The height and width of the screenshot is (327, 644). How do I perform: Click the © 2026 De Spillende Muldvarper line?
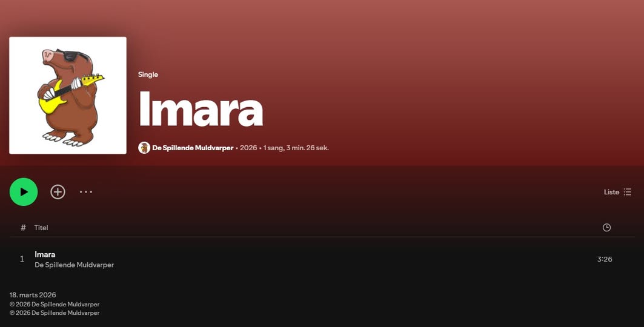pyautogui.click(x=55, y=305)
